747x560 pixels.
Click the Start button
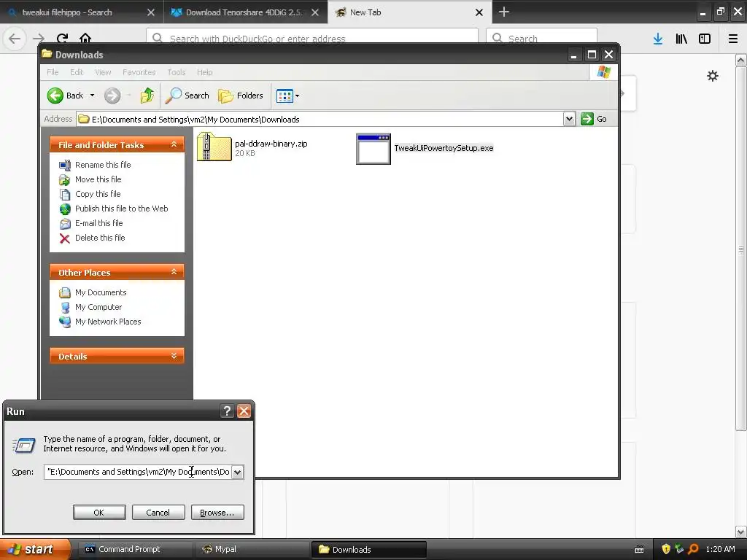pyautogui.click(x=34, y=549)
